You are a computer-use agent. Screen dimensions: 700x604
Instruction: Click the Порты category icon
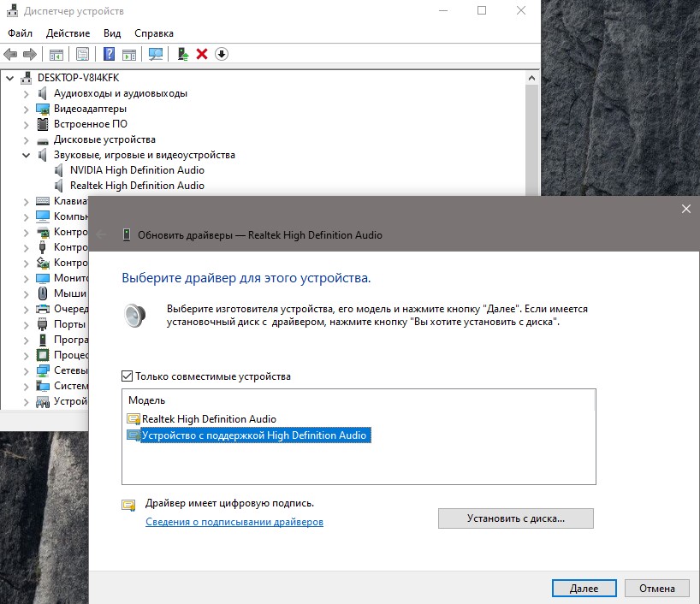(x=43, y=324)
